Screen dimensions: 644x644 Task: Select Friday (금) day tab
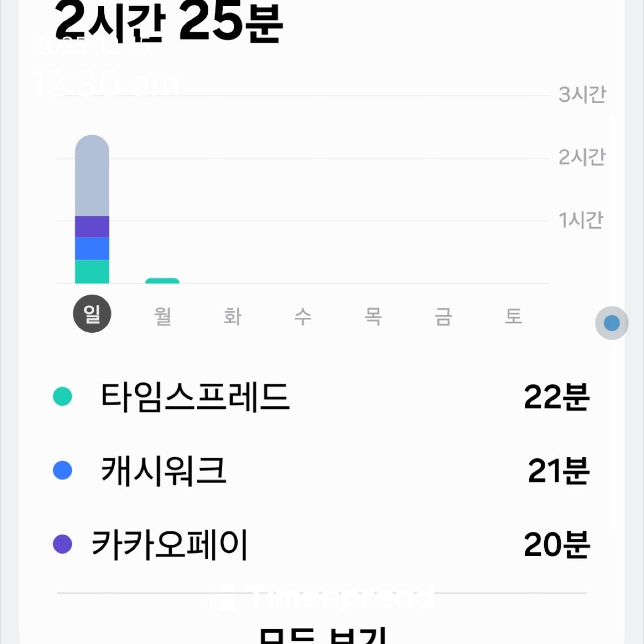point(443,316)
